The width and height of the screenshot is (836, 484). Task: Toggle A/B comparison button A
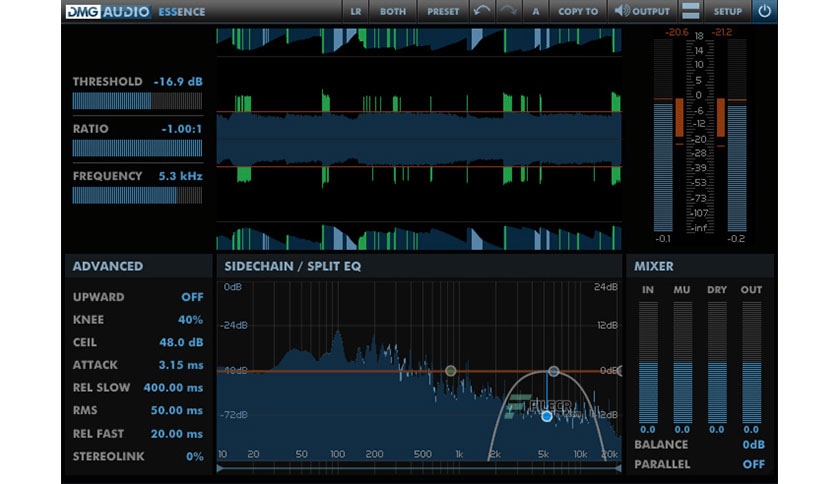536,12
